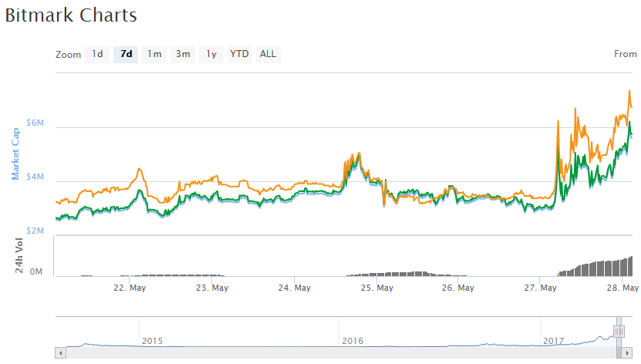Screen dimensions: 641x364
Task: Click the navigator right scroll arrow
Action: coord(627,353)
